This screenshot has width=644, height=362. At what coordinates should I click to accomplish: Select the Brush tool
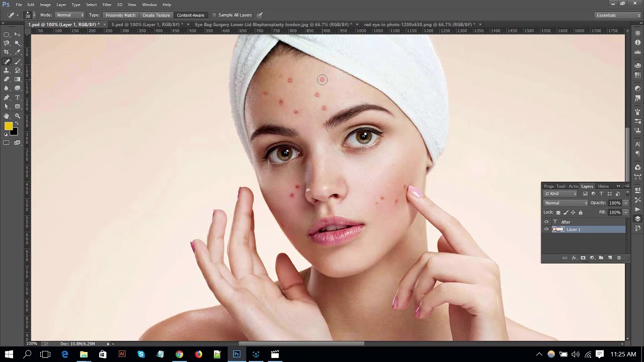pyautogui.click(x=18, y=61)
